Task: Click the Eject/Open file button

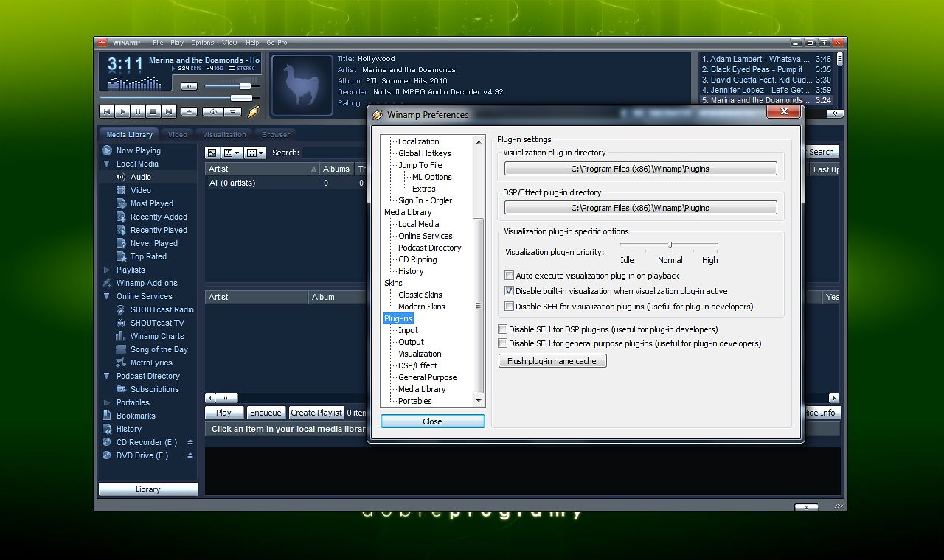Action: point(190,112)
